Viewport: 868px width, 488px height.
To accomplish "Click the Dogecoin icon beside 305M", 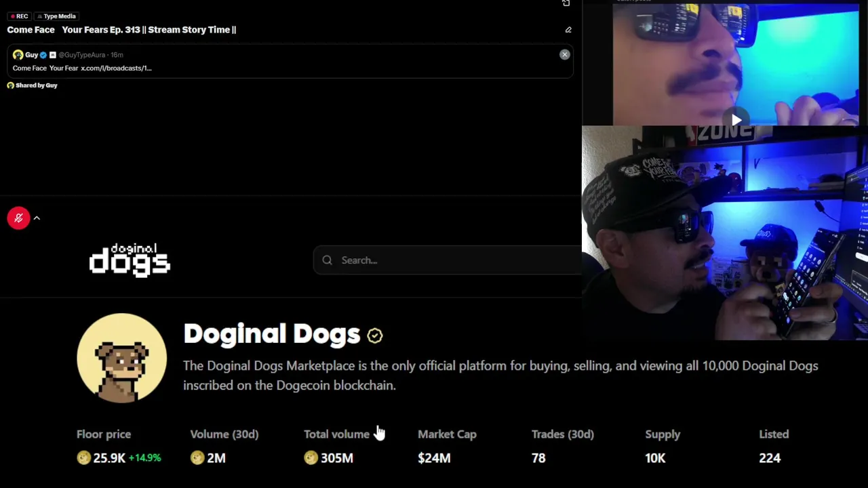I will point(311,458).
